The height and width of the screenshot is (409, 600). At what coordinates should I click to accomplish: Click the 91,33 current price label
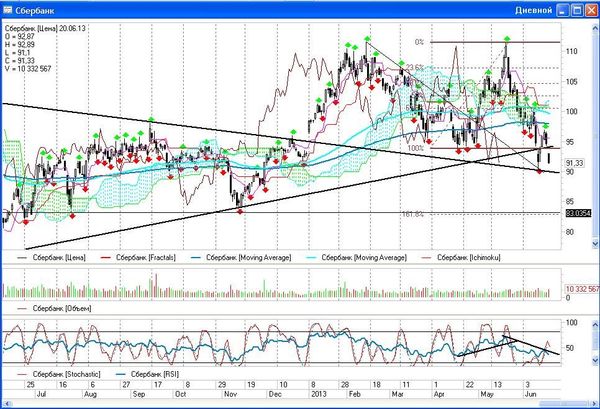pyautogui.click(x=575, y=163)
